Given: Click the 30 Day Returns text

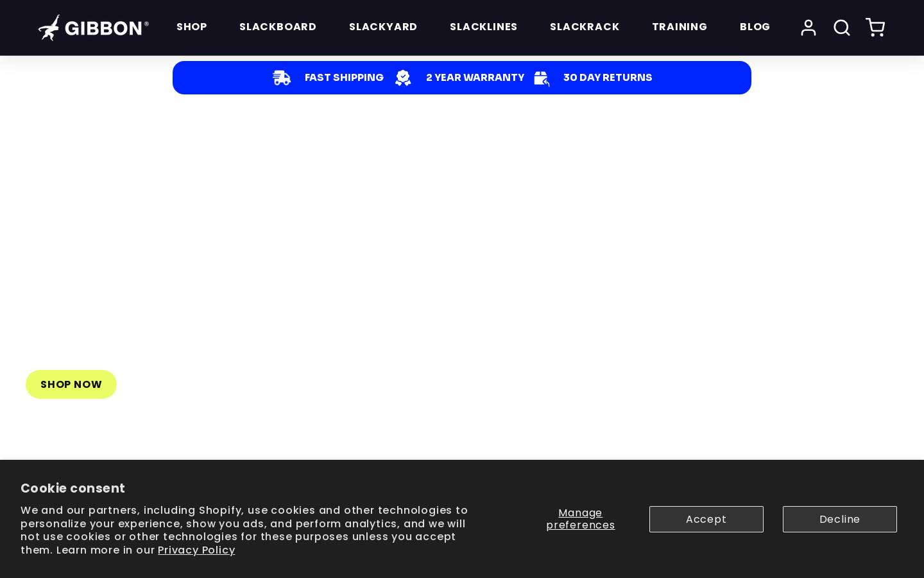Looking at the screenshot, I should pos(608,78).
